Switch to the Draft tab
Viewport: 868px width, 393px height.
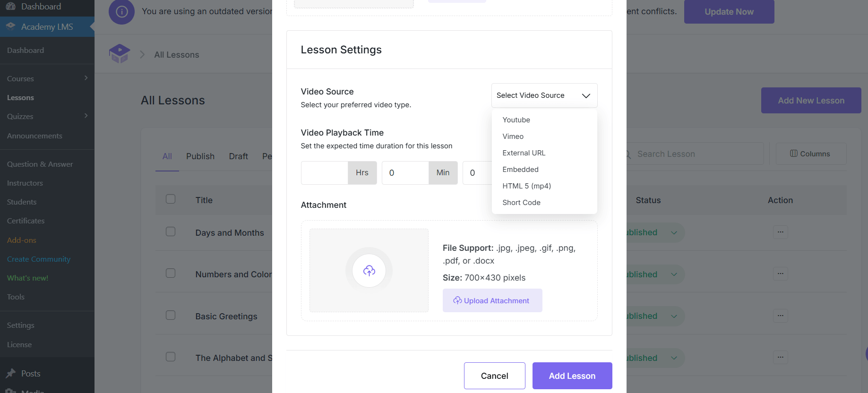(x=238, y=156)
